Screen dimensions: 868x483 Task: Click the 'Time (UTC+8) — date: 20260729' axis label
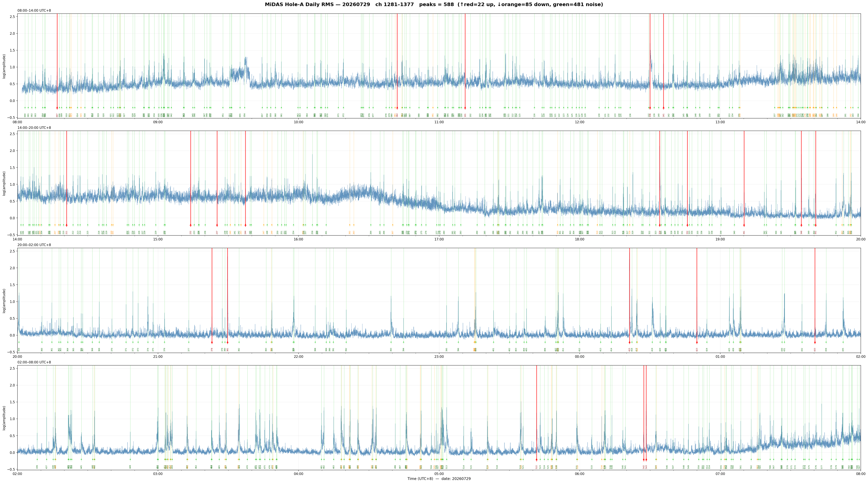tap(439, 479)
